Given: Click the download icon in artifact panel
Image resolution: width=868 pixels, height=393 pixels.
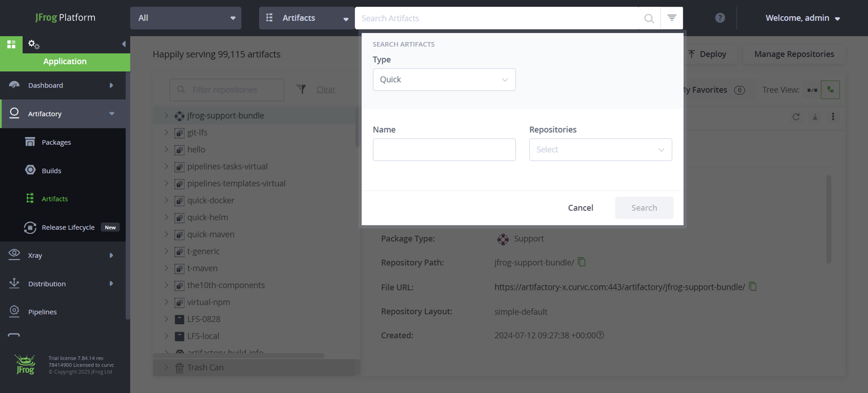Looking at the screenshot, I should [x=815, y=116].
